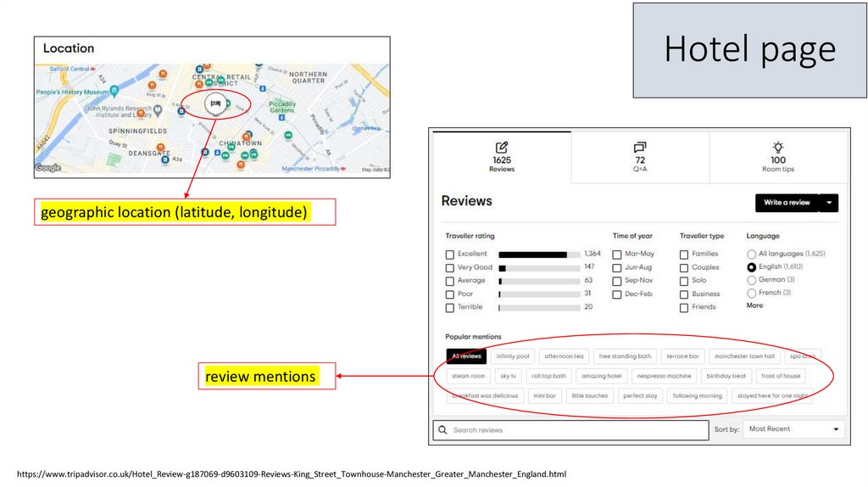Image resolution: width=868 pixels, height=487 pixels.
Task: Enable the Mar-May time of year checkbox
Action: coord(617,255)
